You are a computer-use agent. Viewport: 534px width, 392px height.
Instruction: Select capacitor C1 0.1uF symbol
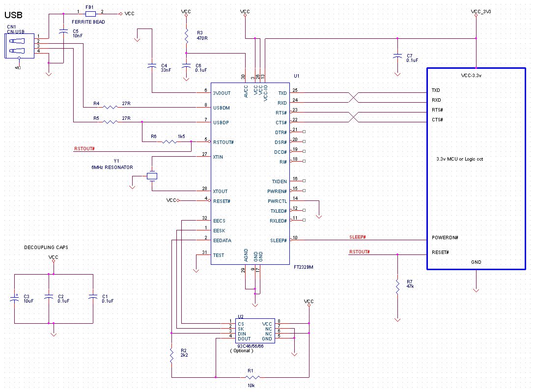tap(93, 297)
